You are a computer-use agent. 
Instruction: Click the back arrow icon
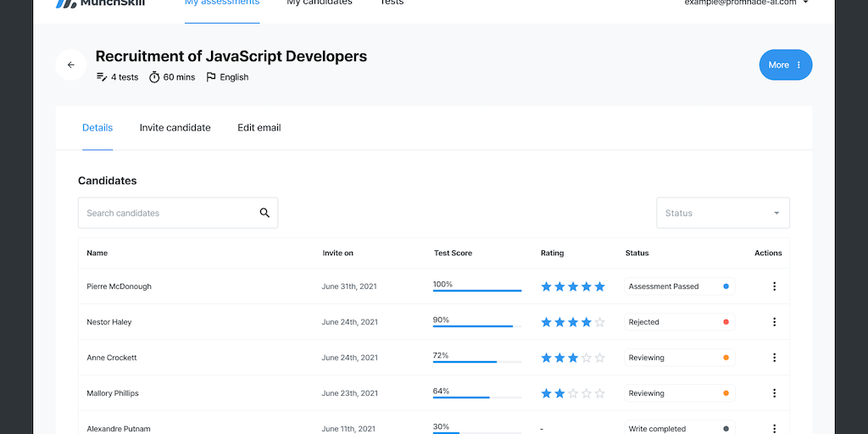pos(71,65)
